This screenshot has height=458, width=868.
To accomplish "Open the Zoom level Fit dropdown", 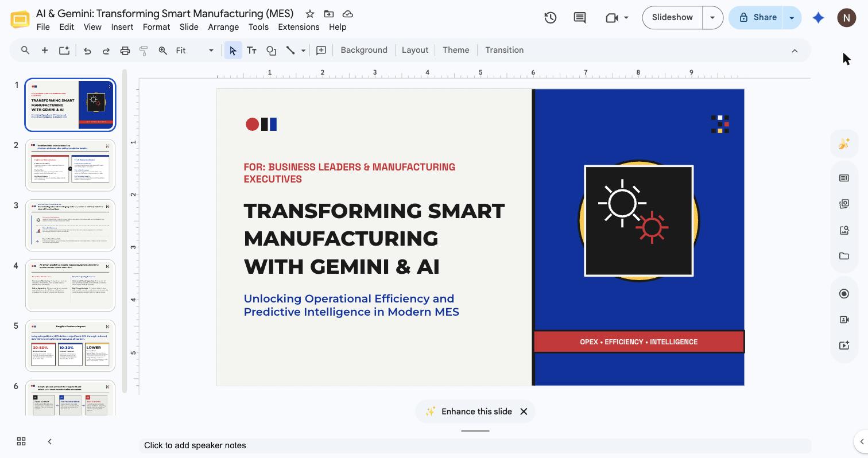I will pyautogui.click(x=195, y=51).
